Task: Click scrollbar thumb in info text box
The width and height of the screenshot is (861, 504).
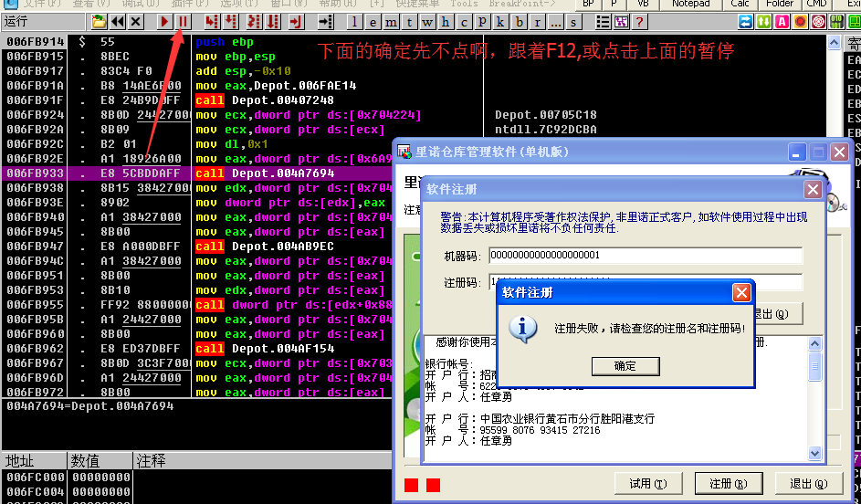Action: 814,367
